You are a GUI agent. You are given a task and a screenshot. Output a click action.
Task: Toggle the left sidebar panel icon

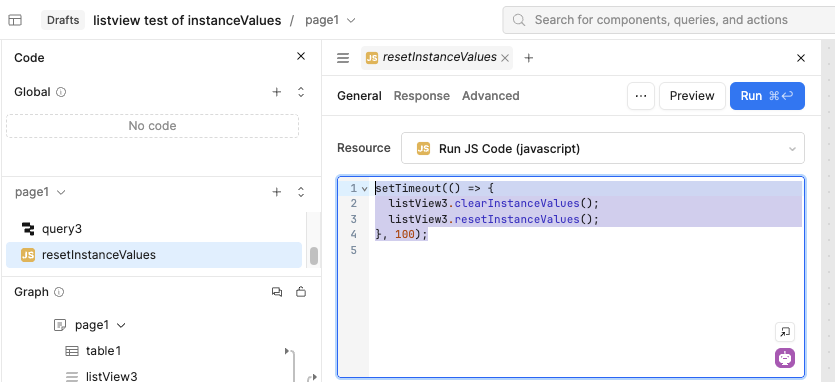pyautogui.click(x=15, y=20)
